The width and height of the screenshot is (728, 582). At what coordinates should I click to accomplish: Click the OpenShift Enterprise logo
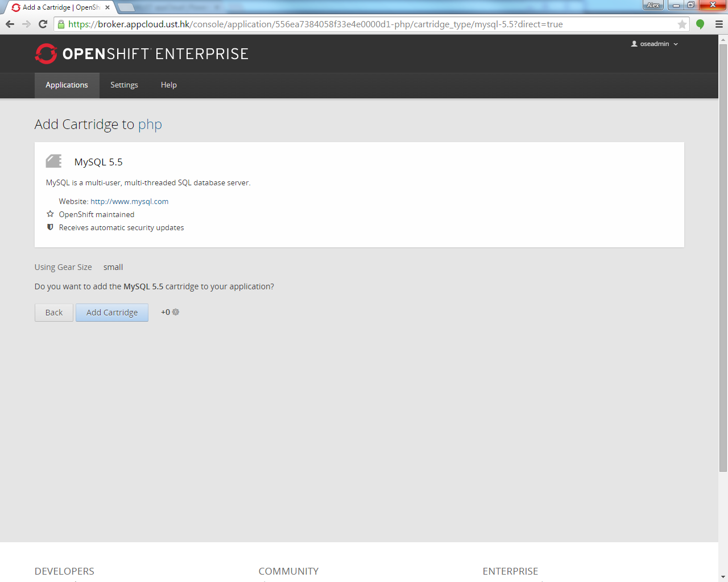(x=142, y=54)
